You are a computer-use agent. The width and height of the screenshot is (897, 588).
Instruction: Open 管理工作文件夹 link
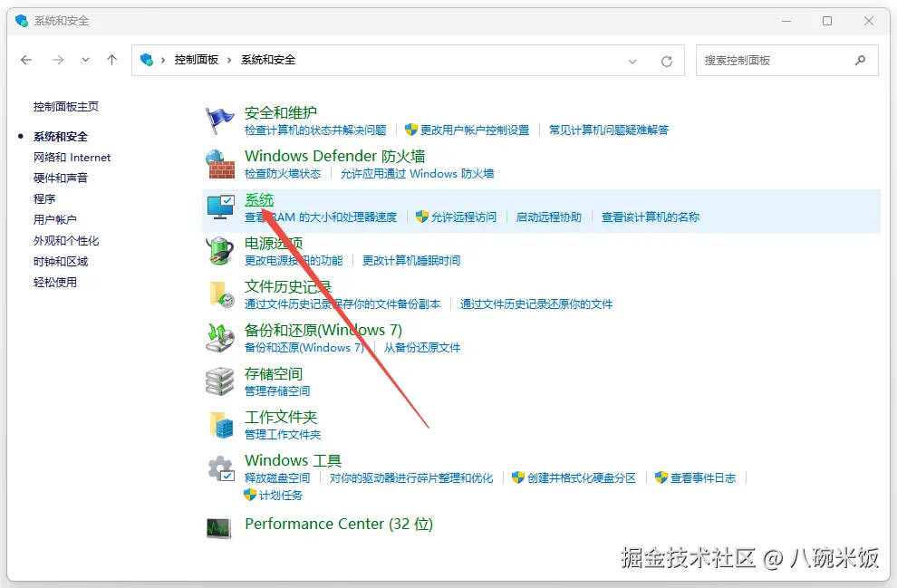click(283, 434)
